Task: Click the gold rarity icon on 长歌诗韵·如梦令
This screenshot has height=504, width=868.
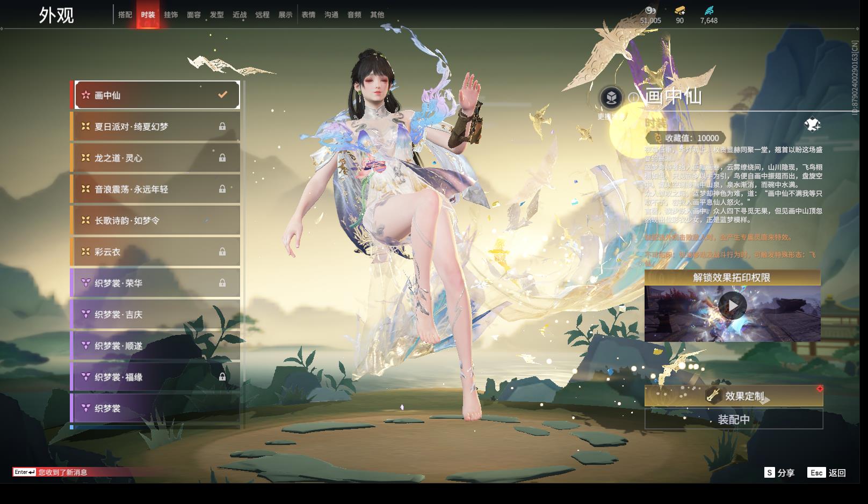Action: pyautogui.click(x=85, y=220)
